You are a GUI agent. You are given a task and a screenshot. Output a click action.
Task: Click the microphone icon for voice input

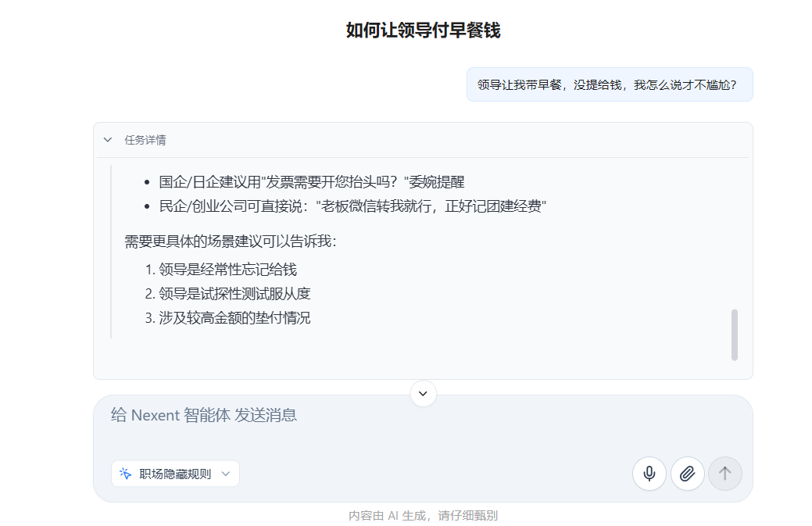click(649, 474)
